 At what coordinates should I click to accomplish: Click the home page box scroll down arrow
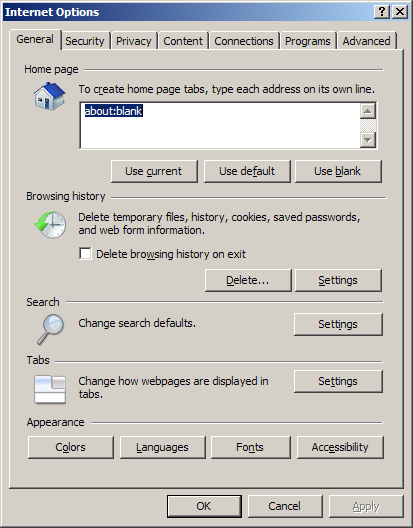point(368,139)
